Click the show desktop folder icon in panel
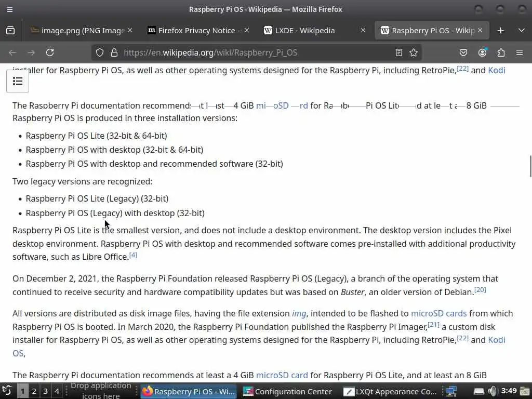 click(525, 391)
